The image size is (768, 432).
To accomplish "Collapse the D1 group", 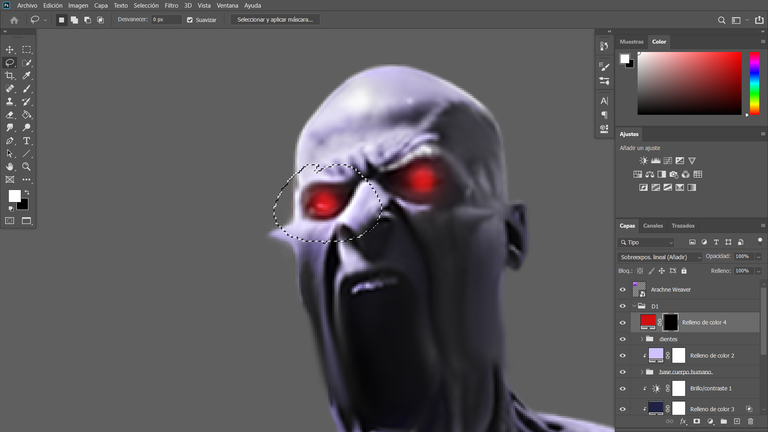I will (634, 306).
